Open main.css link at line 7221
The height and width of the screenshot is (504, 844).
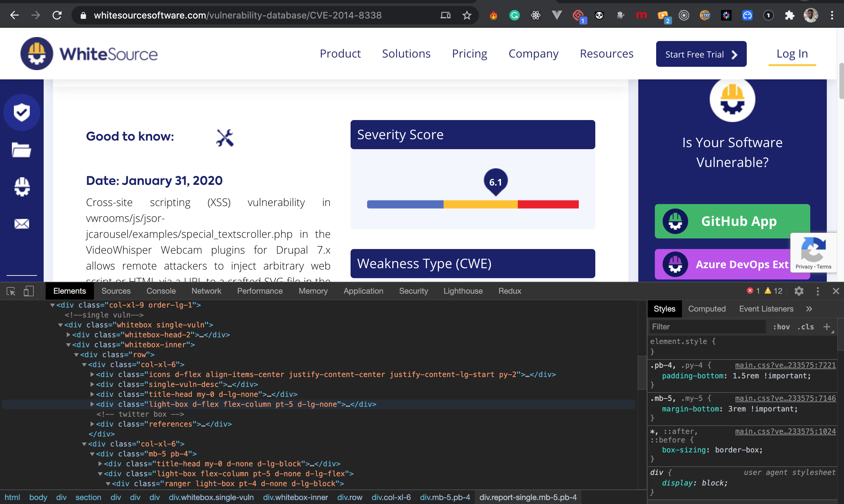pos(785,365)
